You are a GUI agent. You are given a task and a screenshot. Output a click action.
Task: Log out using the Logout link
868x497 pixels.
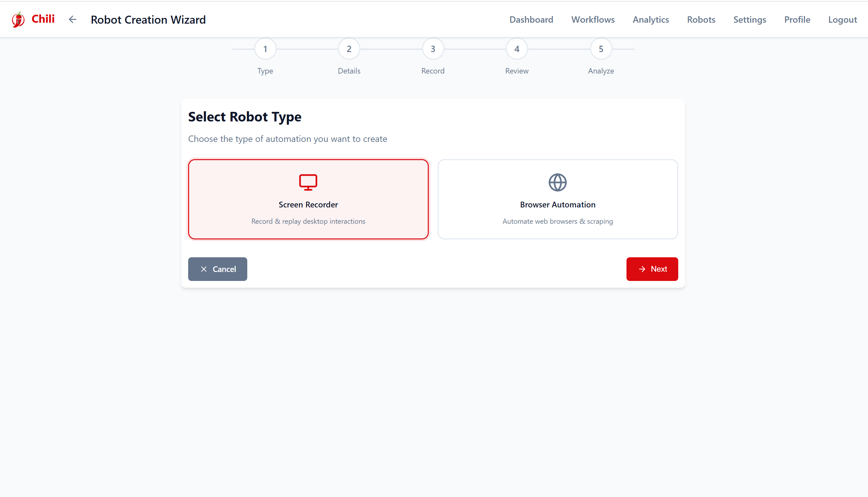[842, 19]
